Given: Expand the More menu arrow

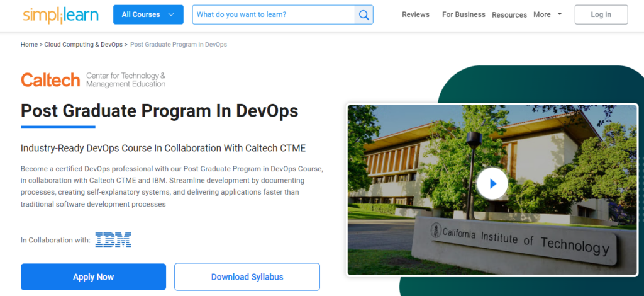Looking at the screenshot, I should click(559, 14).
